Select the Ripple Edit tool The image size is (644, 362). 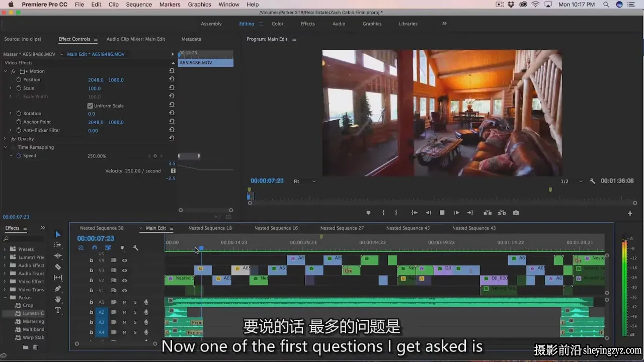(x=58, y=256)
